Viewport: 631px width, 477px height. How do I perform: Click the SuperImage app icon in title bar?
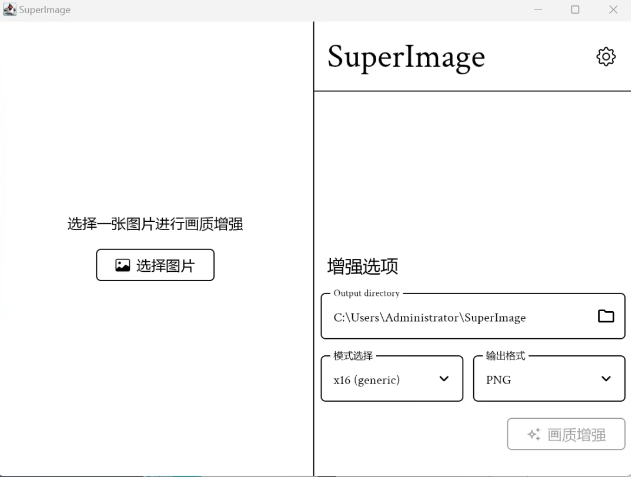pos(9,9)
